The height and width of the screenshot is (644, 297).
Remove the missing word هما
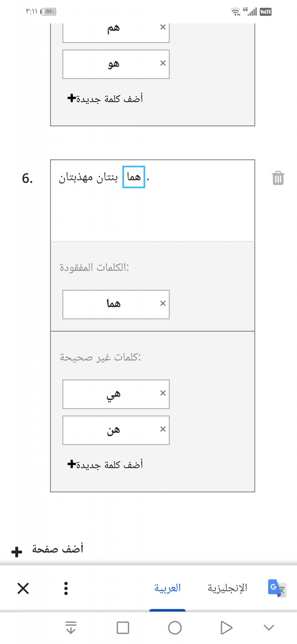pyautogui.click(x=163, y=303)
